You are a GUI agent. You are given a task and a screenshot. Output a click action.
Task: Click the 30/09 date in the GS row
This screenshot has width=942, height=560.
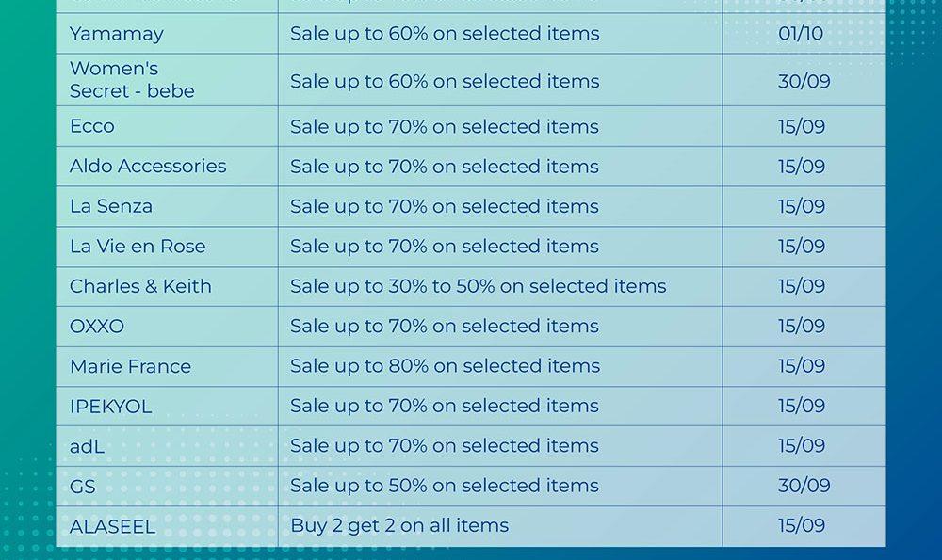coord(804,486)
